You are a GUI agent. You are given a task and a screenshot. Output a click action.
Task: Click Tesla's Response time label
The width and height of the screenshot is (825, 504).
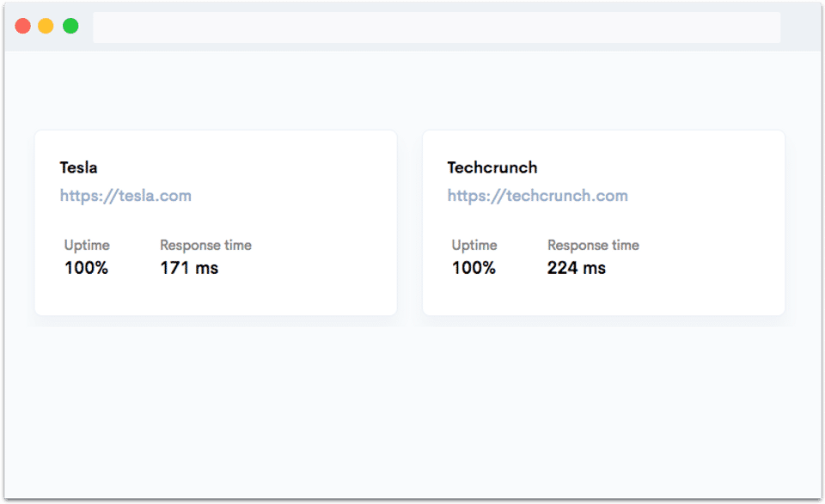click(x=205, y=246)
